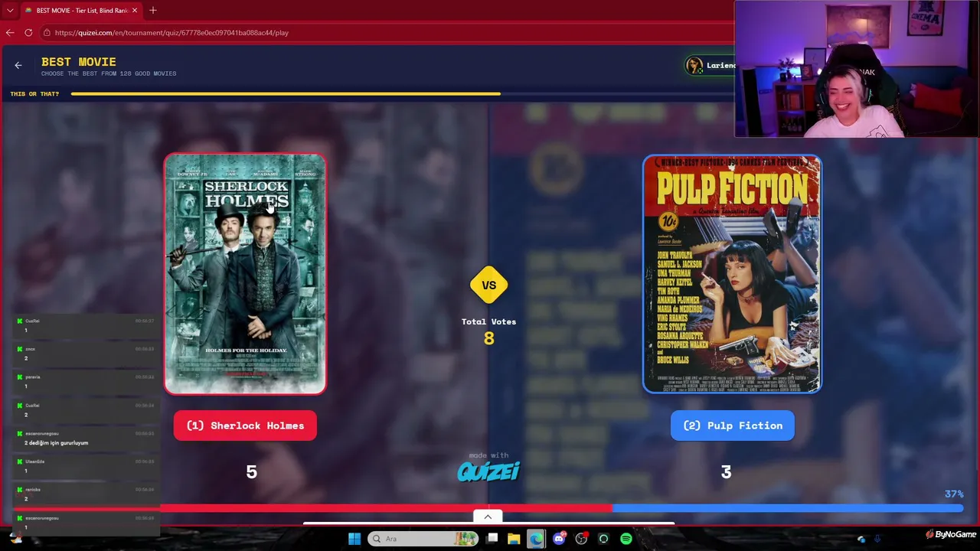Viewport: 980px width, 551px height.
Task: Vote for (2) Pulp Fiction button
Action: coord(733,425)
